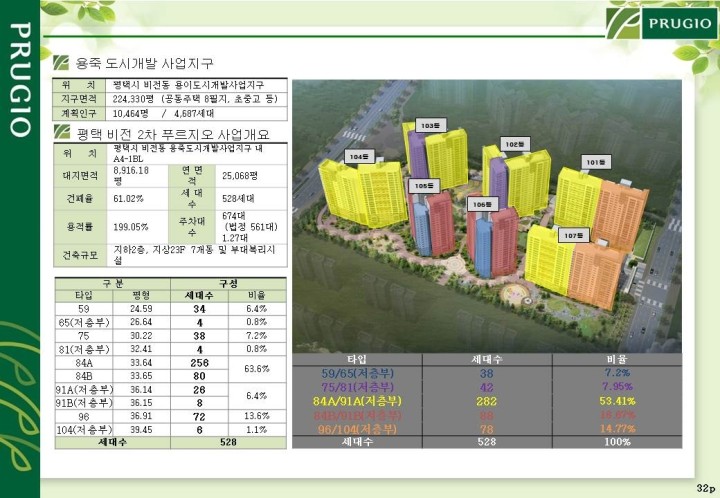Select the 14.77% ratio value
Screen dimensions: 720x498
[617, 429]
